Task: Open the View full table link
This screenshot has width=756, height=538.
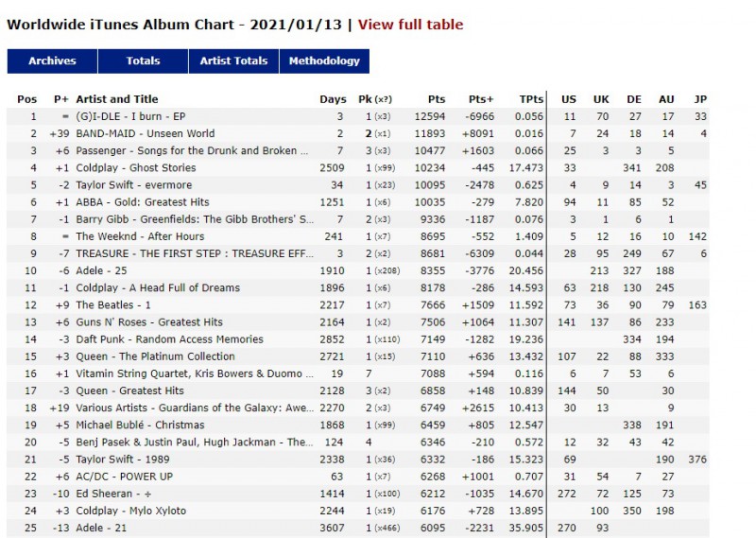Action: 410,25
